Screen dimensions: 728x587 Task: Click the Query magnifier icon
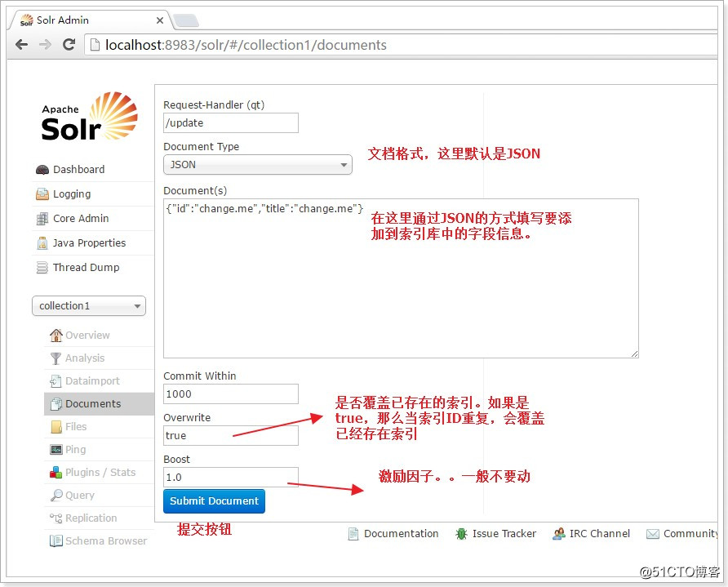(56, 495)
